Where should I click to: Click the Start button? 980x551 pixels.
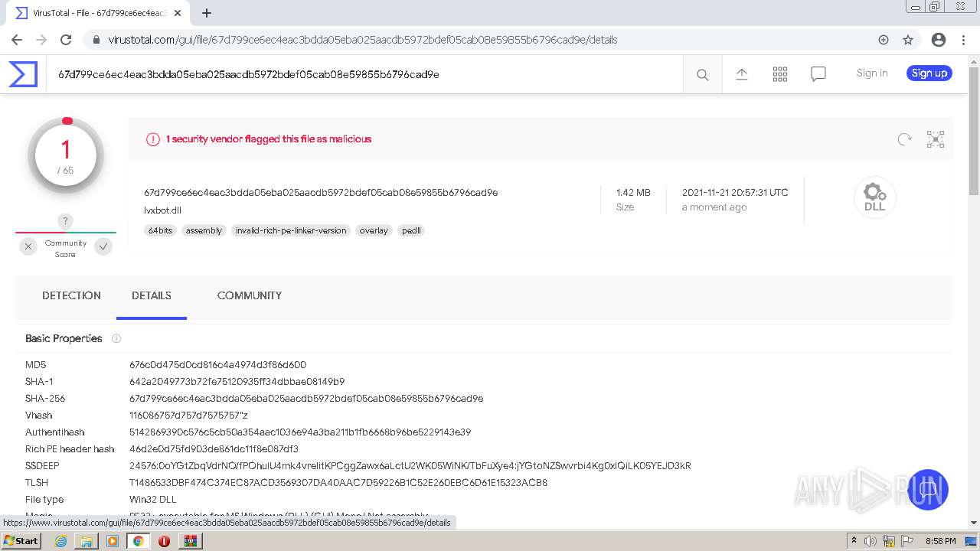[x=21, y=541]
